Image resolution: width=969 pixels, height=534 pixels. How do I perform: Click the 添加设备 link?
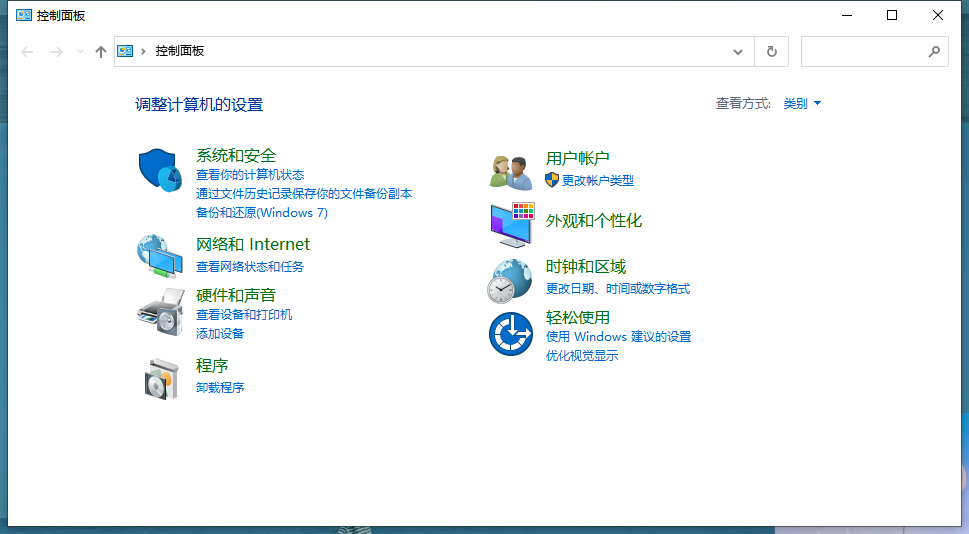[220, 334]
